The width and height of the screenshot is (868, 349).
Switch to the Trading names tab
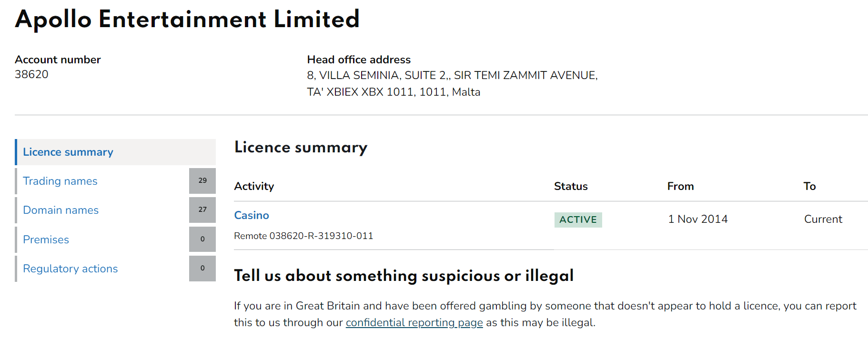coord(60,181)
